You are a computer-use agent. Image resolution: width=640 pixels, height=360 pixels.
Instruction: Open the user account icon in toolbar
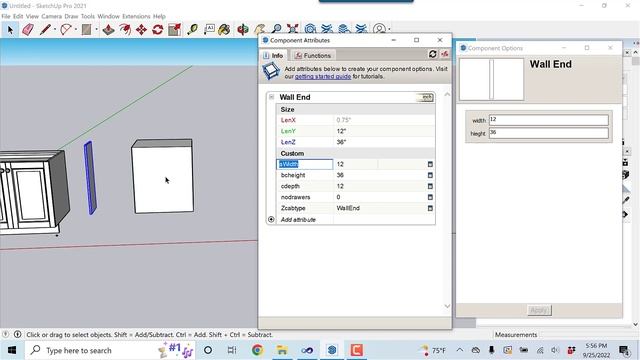[x=380, y=29]
